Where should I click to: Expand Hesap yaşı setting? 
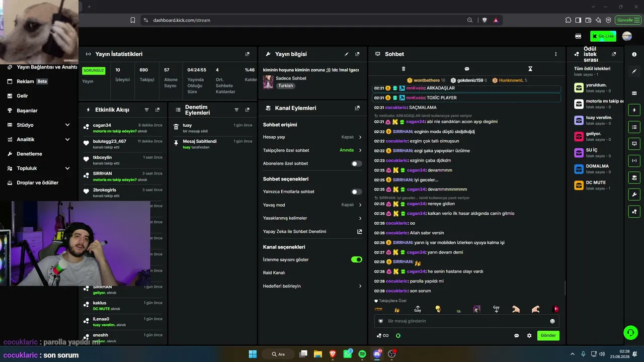(312, 137)
